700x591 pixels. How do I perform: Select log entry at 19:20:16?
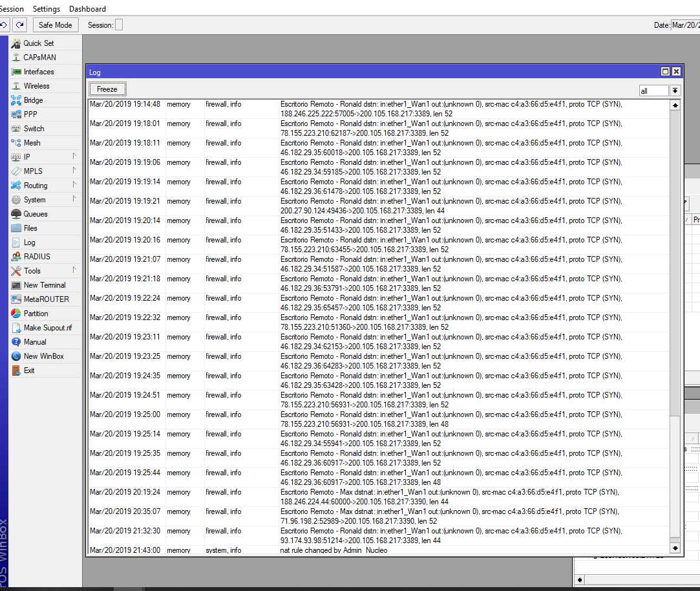379,245
